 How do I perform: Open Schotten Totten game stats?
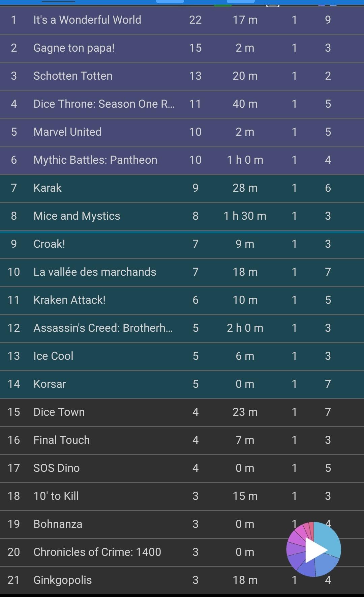[182, 76]
